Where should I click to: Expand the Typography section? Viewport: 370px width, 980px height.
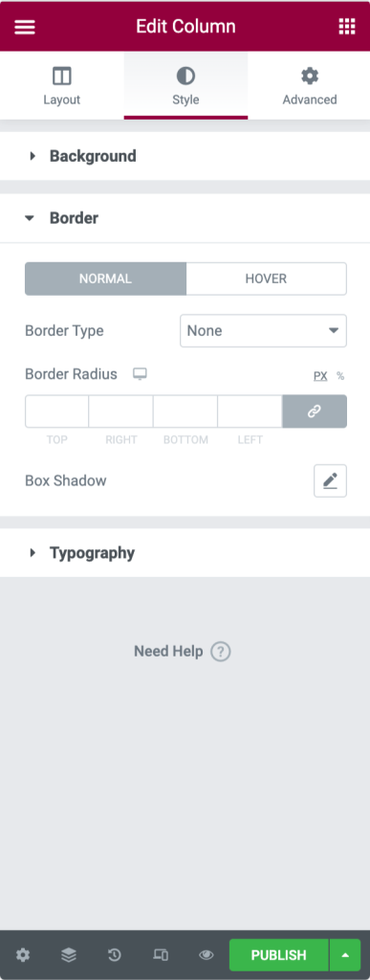pos(185,553)
